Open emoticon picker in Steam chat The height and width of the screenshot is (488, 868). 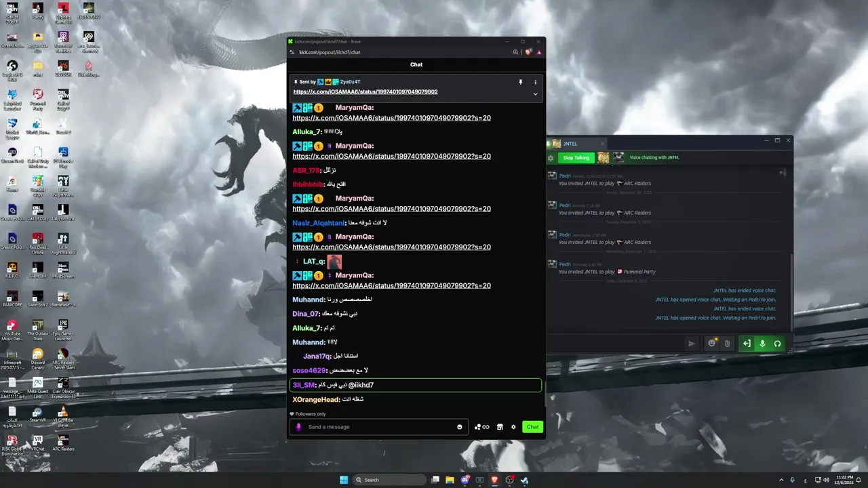pos(712,344)
